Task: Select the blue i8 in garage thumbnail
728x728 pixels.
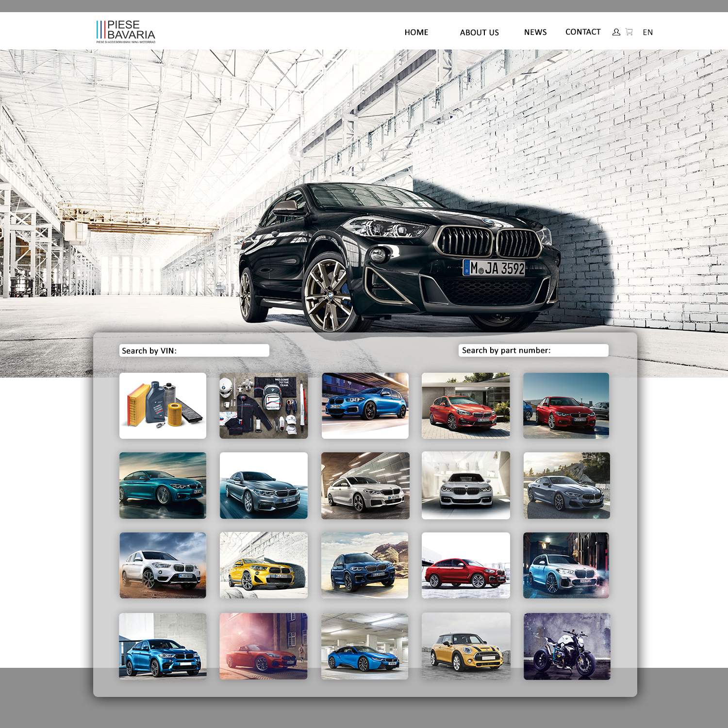Action: click(364, 646)
